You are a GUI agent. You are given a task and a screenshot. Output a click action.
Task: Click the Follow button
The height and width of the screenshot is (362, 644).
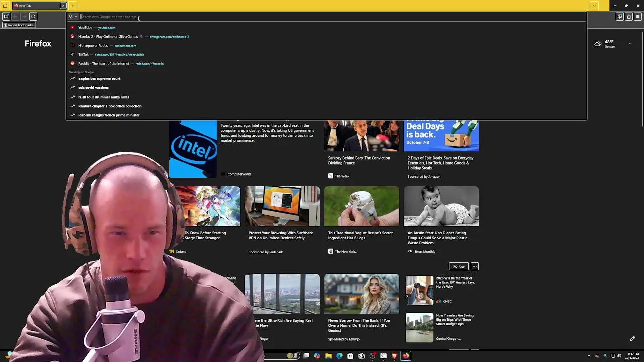pyautogui.click(x=459, y=266)
